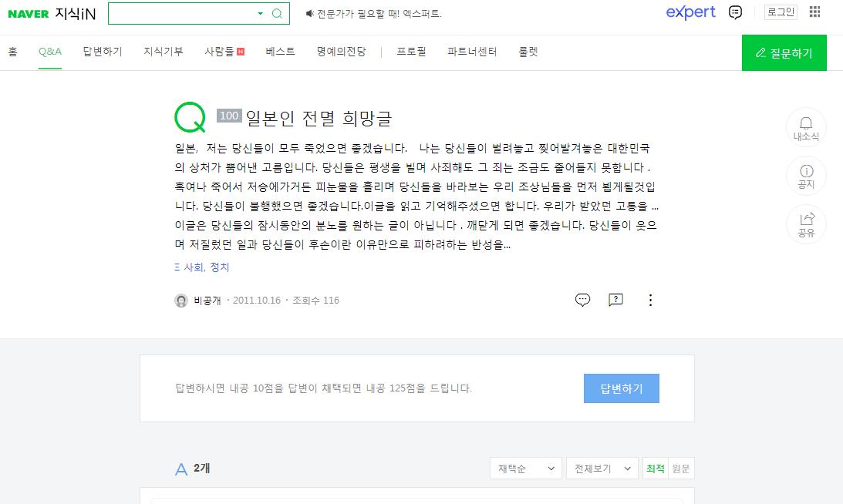The height and width of the screenshot is (504, 843).
Task: Click the 공지 info icon
Action: pyautogui.click(x=806, y=176)
